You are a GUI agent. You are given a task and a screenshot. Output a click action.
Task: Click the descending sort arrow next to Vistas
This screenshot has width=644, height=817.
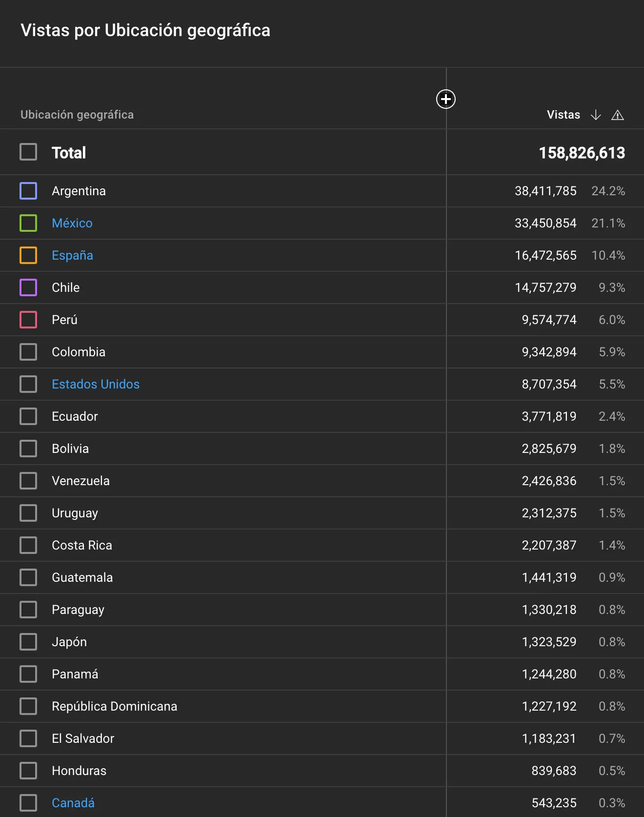point(595,115)
